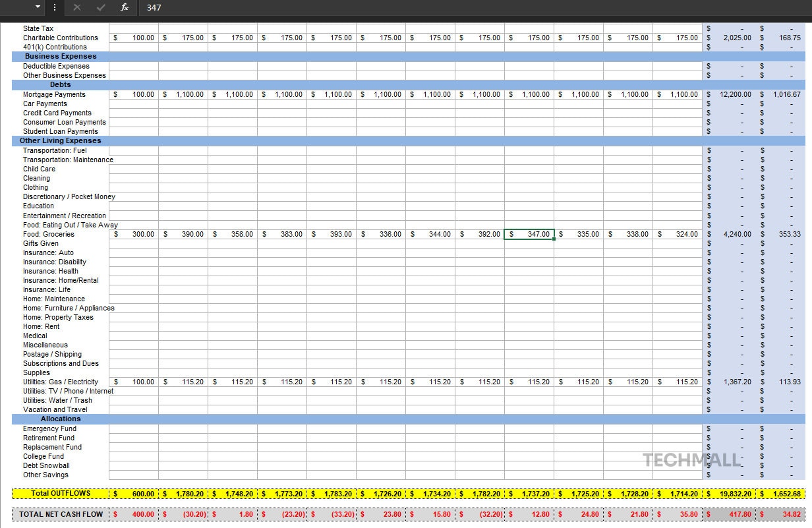Select the 'Clothing' row label

tap(36, 187)
